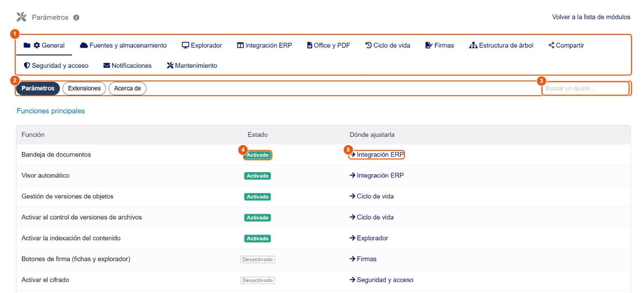Select the folder-gear icon of the General tab
The height and width of the screenshot is (293, 644).
tap(32, 45)
